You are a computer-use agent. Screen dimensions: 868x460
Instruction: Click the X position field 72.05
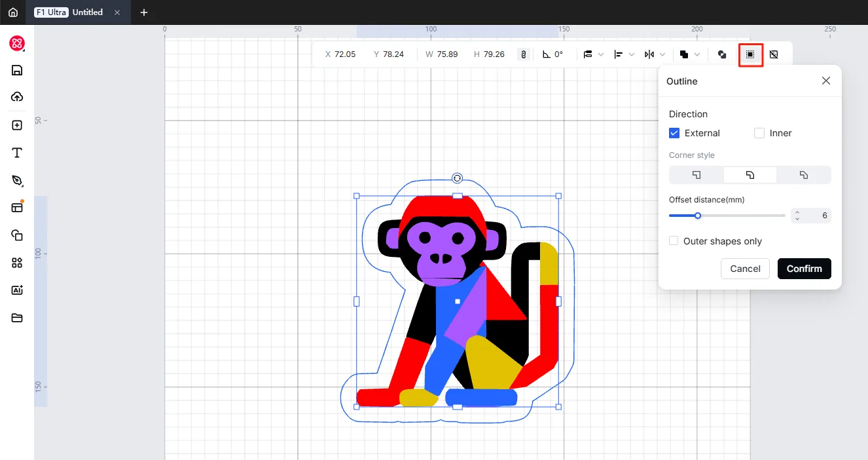345,54
